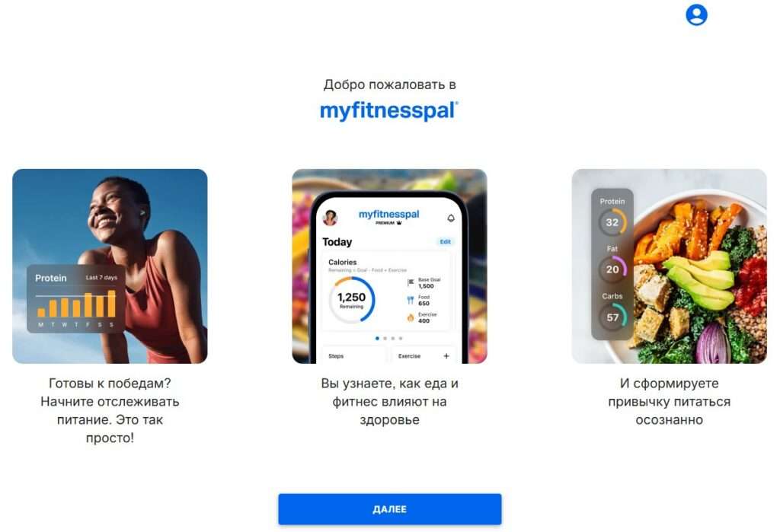Click the blue ДАЛЕЕ button
The width and height of the screenshot is (780, 532).
[x=389, y=509]
